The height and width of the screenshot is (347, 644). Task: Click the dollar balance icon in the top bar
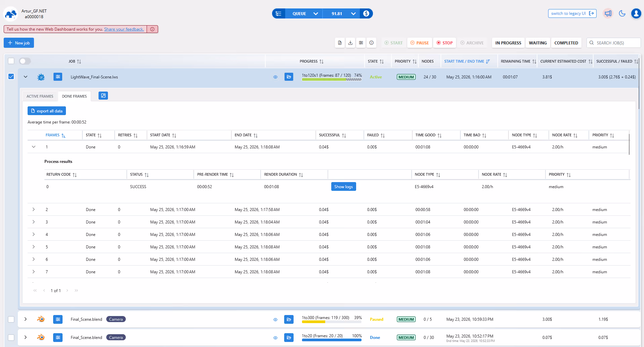(366, 13)
